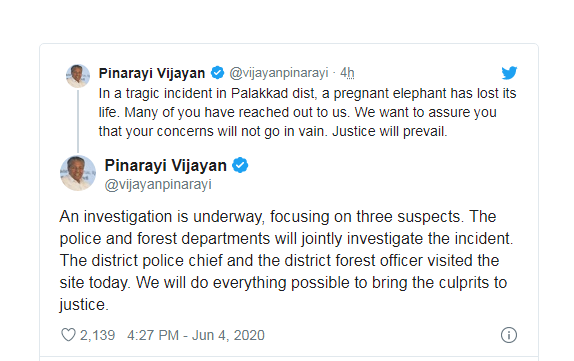Viewport: 574px width, 361px height.
Task: Open the parent tweet about the pregnant elephant
Action: [307, 112]
